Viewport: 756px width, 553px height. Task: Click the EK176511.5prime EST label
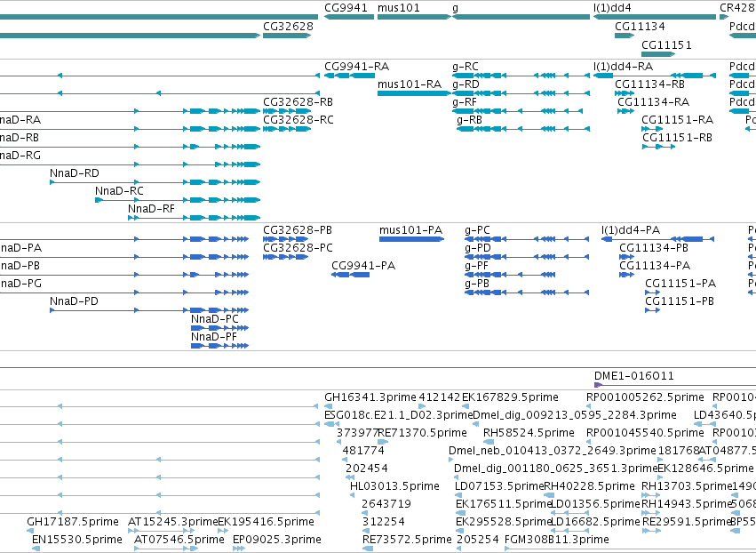[503, 504]
